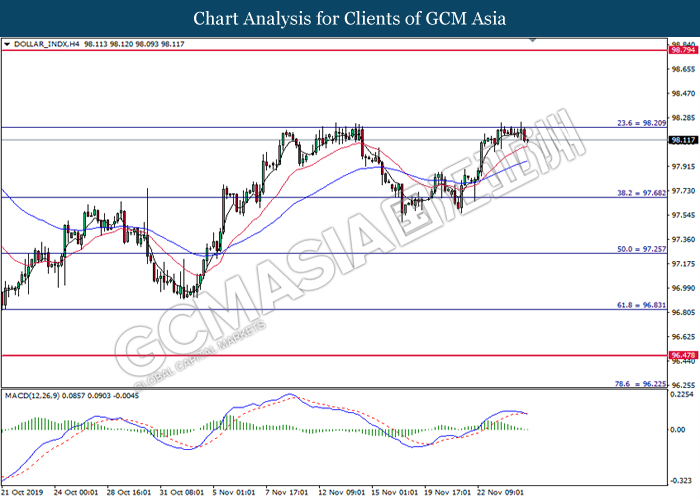
Task: Click the chart shift triangle marker at top
Action: [535, 42]
